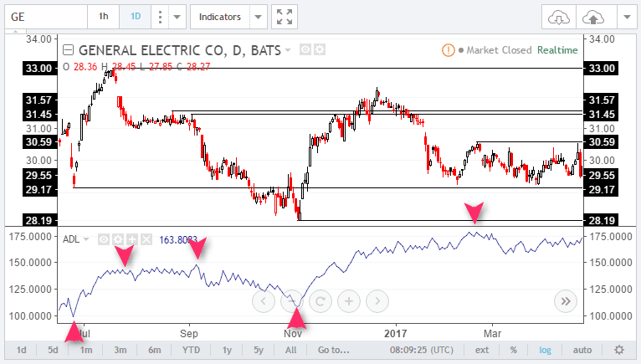Viewport: 641px width, 364px height.
Task: Open the Go to... date dialog
Action: (x=334, y=350)
